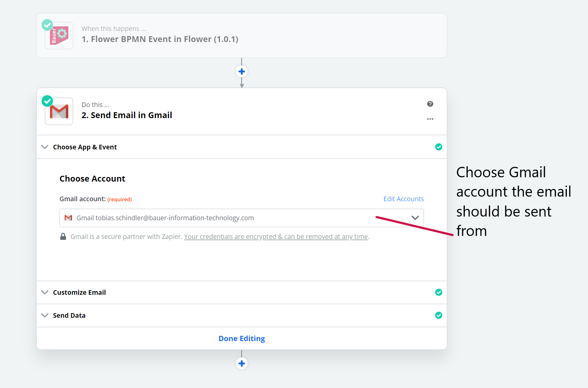The image size is (588, 388).
Task: Add a step between trigger and action
Action: click(x=241, y=71)
